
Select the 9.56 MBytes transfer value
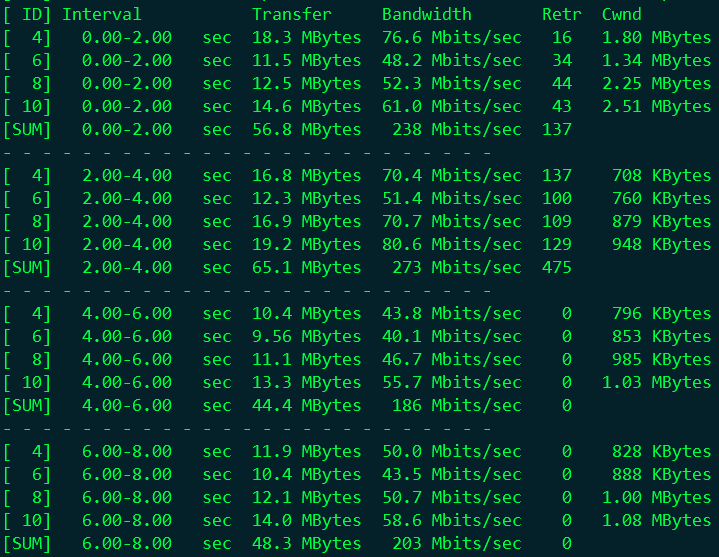coord(306,336)
